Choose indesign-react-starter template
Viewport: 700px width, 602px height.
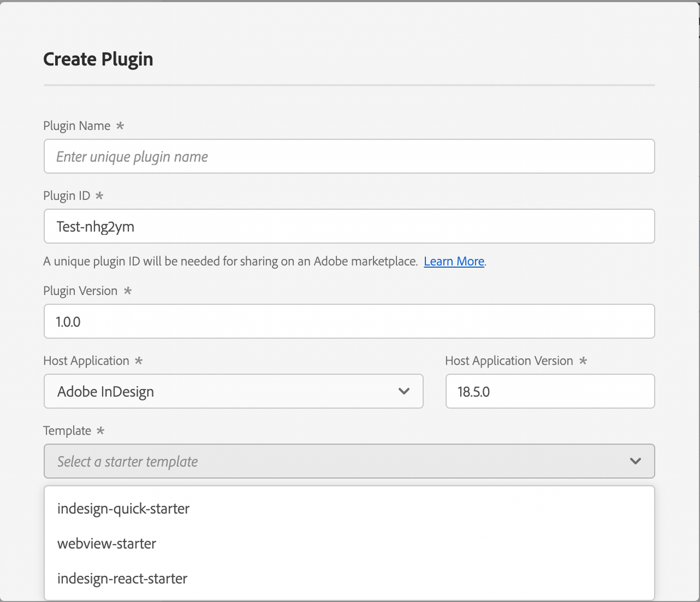click(x=349, y=578)
